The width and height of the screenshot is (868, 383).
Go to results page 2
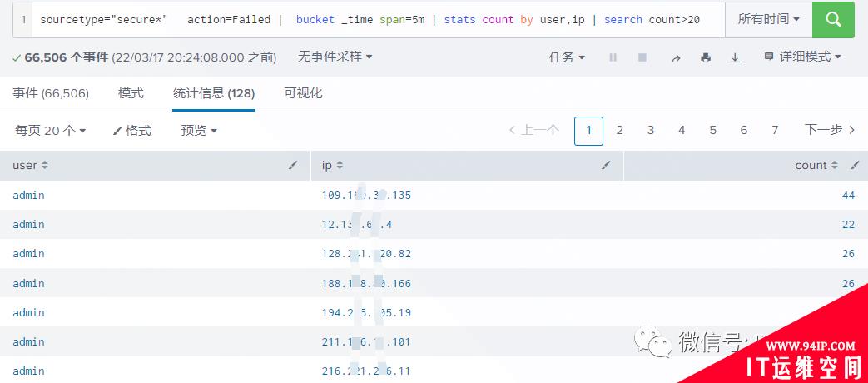[619, 131]
